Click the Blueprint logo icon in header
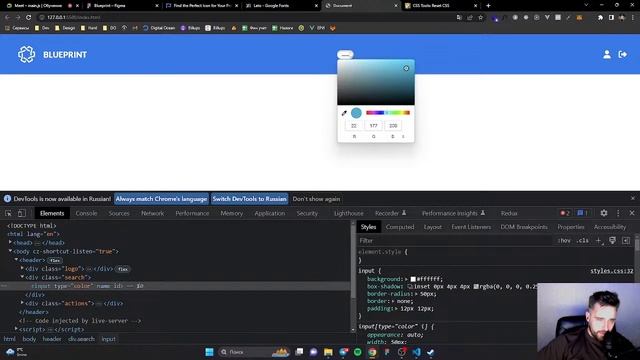This screenshot has width=640, height=360. point(27,54)
